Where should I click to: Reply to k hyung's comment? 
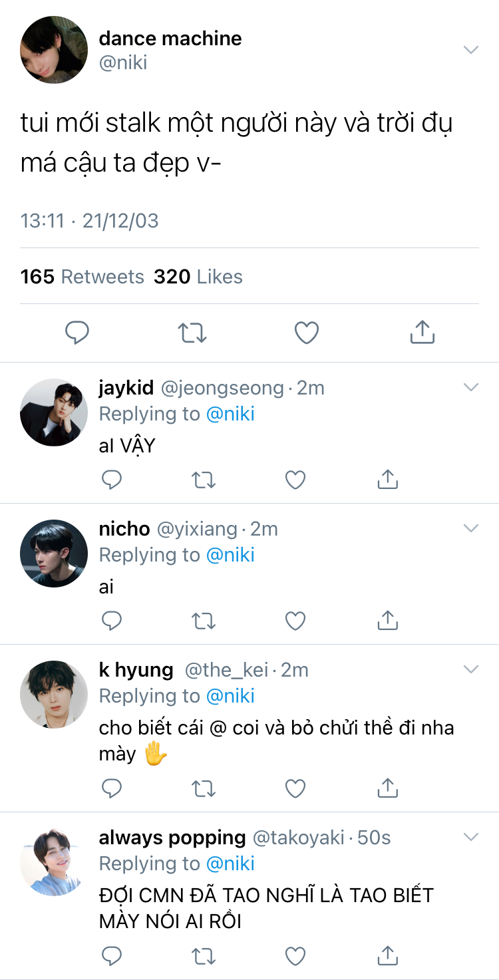coord(112,788)
